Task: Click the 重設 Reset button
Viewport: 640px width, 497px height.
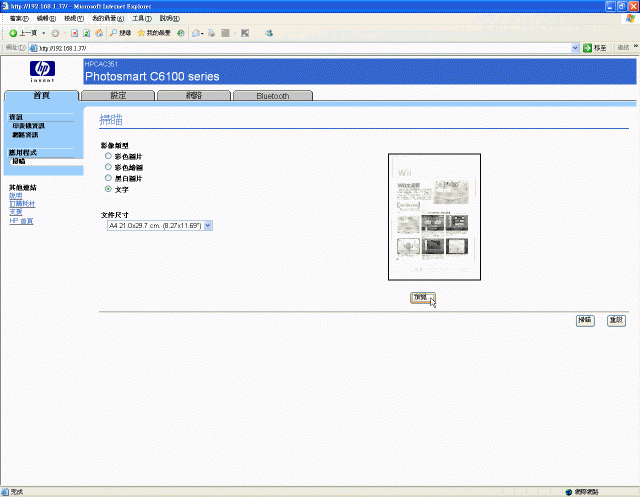Action: pos(616,320)
